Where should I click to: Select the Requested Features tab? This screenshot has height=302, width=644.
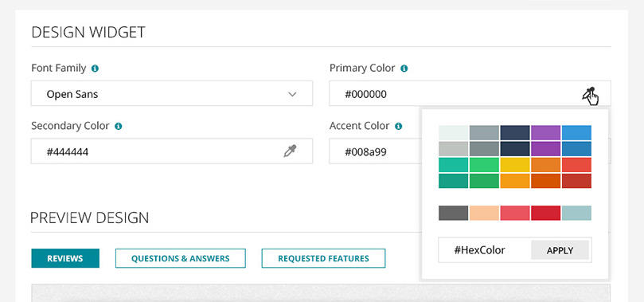click(324, 258)
